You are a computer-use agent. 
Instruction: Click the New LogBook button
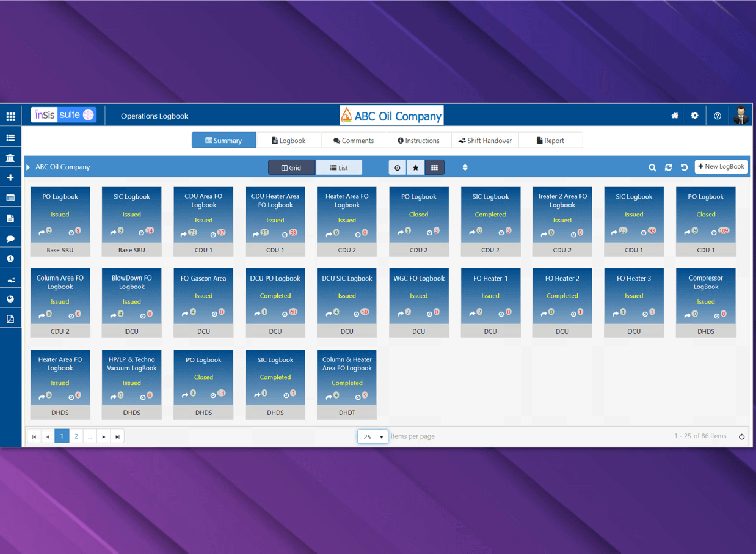(721, 167)
